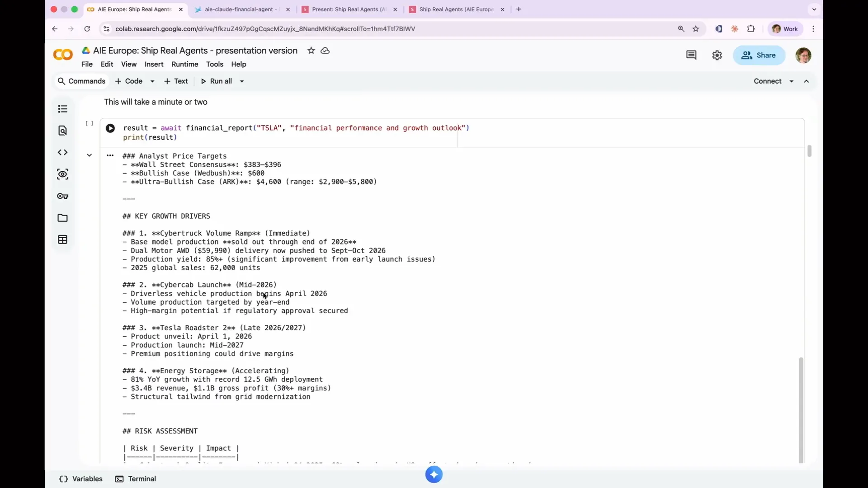Open a new browser tab

click(519, 9)
